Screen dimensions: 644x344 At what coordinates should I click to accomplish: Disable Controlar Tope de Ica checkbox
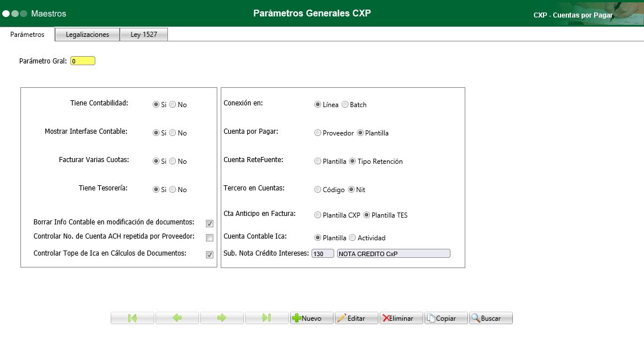[x=209, y=254]
